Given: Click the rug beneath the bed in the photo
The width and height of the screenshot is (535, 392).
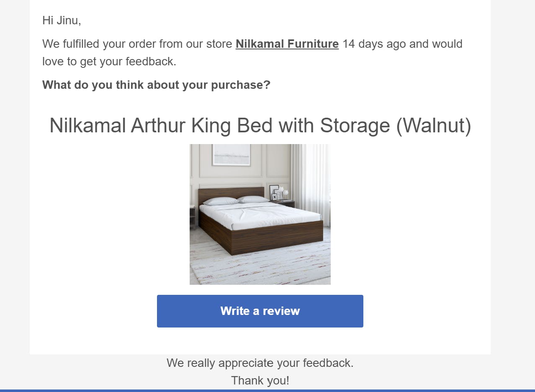Looking at the screenshot, I should pos(260,264).
